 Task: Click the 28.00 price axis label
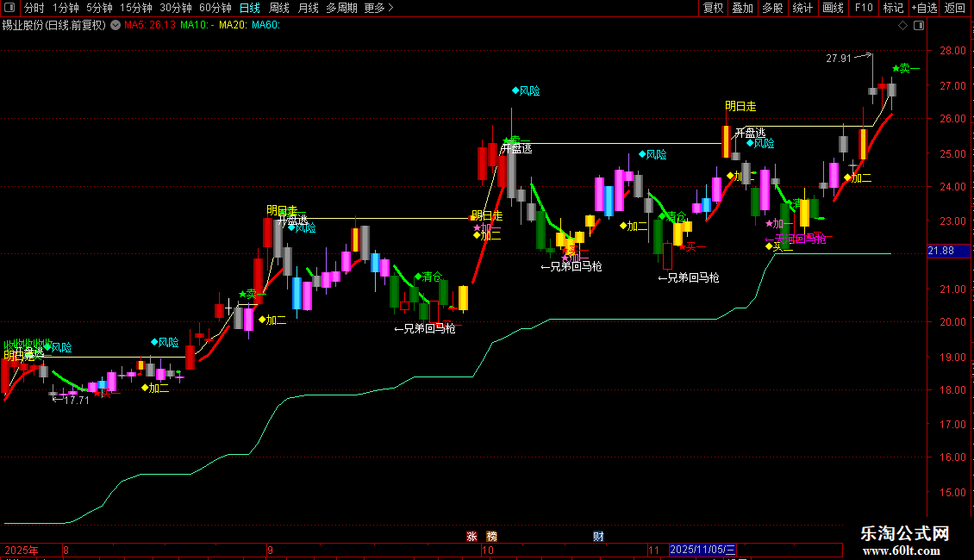[x=952, y=51]
